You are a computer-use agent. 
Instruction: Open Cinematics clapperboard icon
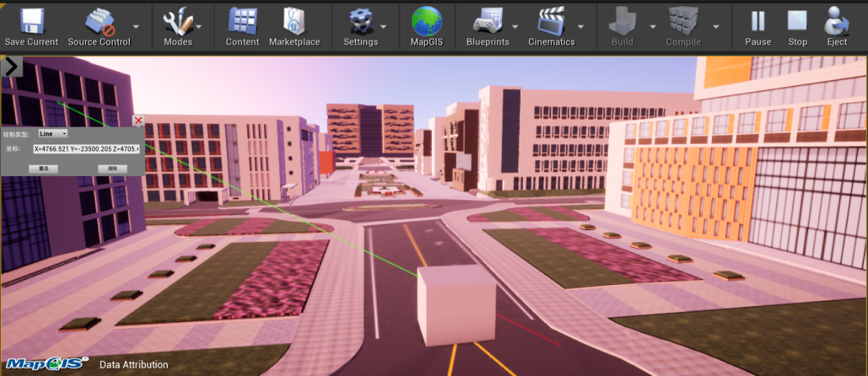tap(551, 22)
